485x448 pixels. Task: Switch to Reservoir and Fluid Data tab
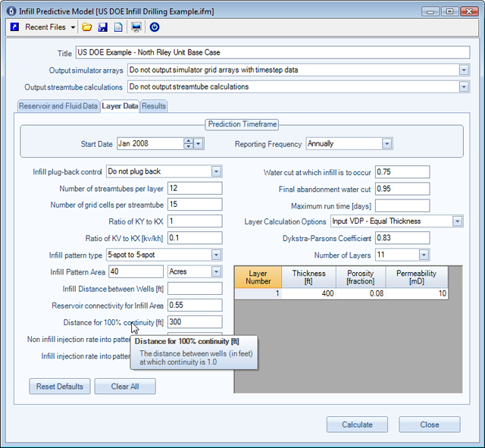click(58, 106)
